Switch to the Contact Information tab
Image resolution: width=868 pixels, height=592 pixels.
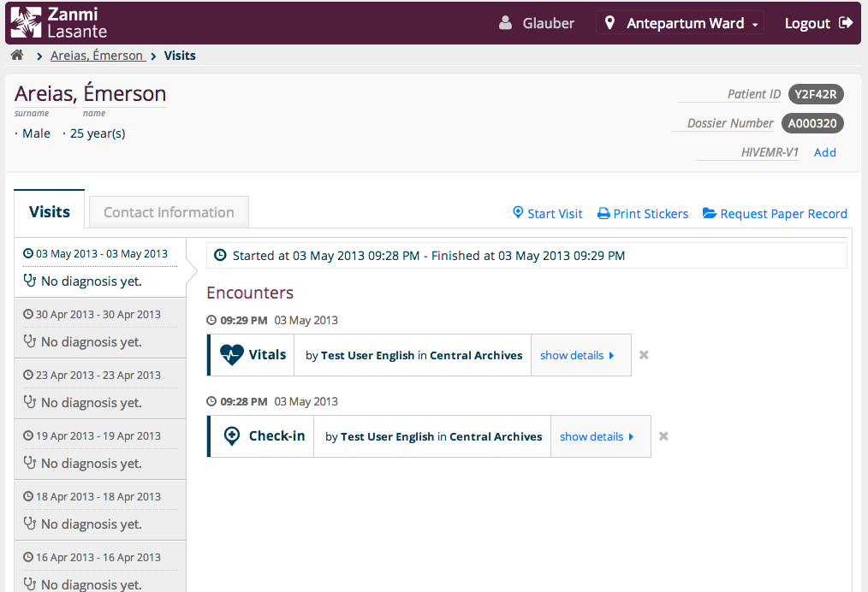click(x=169, y=212)
